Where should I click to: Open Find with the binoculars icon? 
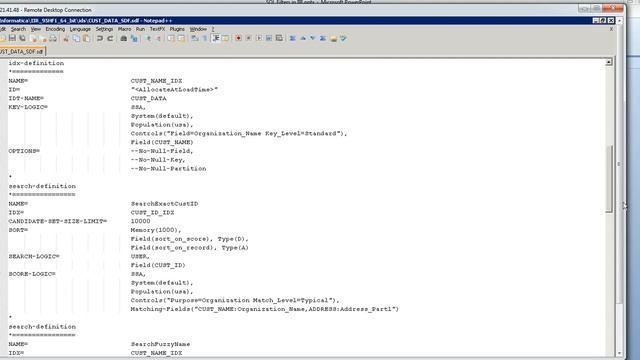coord(123,38)
